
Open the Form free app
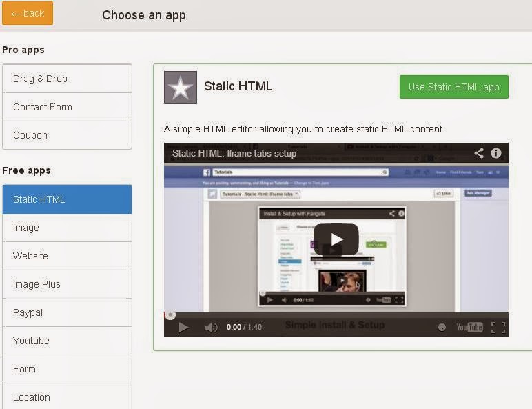[x=67, y=369]
